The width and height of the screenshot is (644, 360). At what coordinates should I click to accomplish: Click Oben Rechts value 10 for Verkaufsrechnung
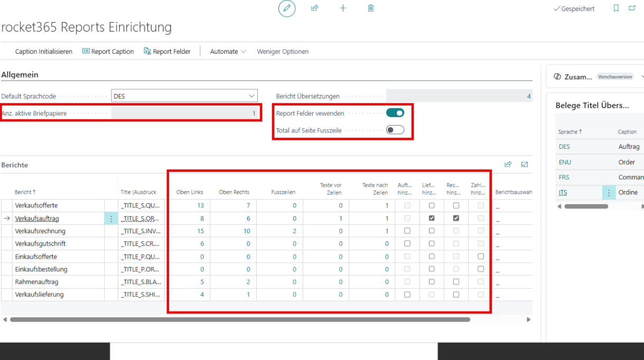click(247, 231)
